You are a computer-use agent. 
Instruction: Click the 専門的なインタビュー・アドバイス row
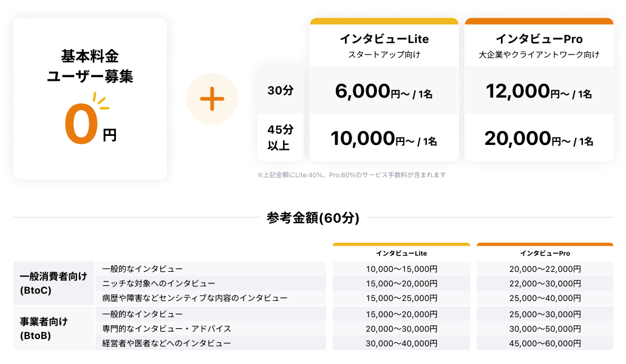click(x=166, y=329)
